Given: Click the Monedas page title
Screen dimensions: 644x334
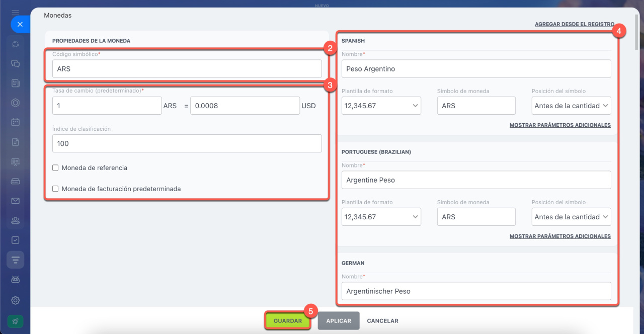Looking at the screenshot, I should (58, 16).
